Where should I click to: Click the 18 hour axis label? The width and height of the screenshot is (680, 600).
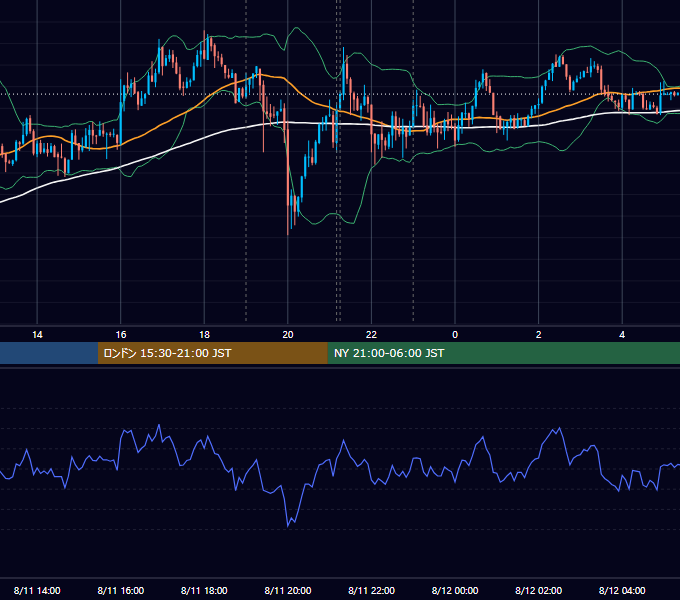click(x=204, y=335)
